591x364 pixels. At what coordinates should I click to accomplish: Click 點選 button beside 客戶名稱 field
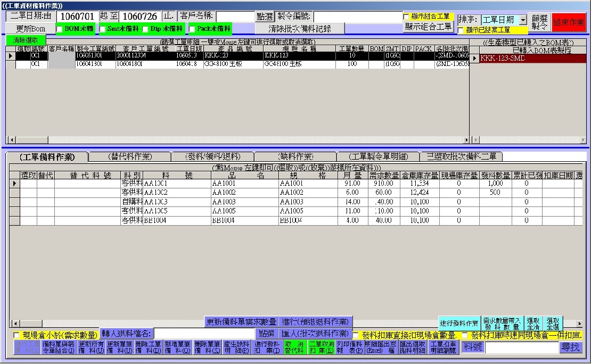pyautogui.click(x=265, y=16)
